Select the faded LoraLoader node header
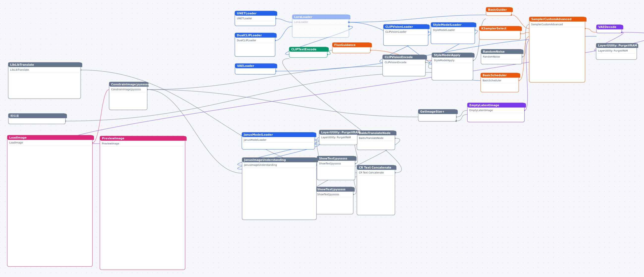Image resolution: width=644 pixels, height=277 pixels. pyautogui.click(x=321, y=17)
